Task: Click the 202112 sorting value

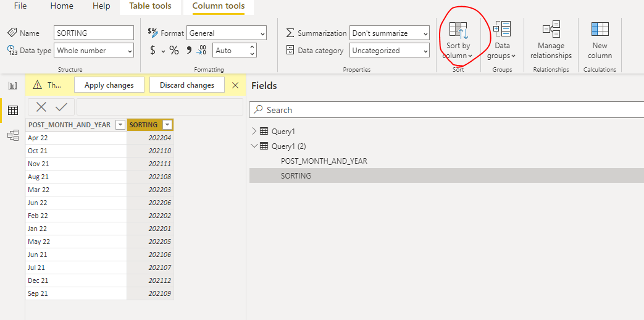Action: coord(150,280)
